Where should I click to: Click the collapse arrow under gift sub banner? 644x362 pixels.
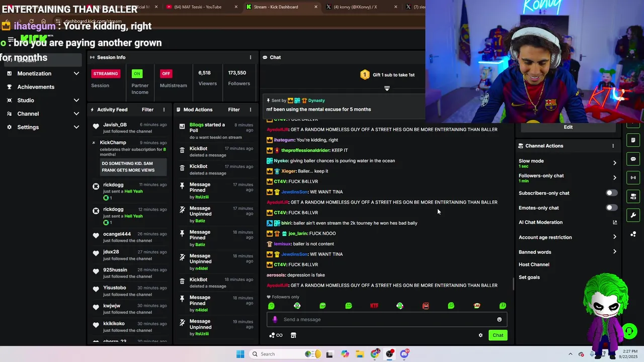[387, 88]
